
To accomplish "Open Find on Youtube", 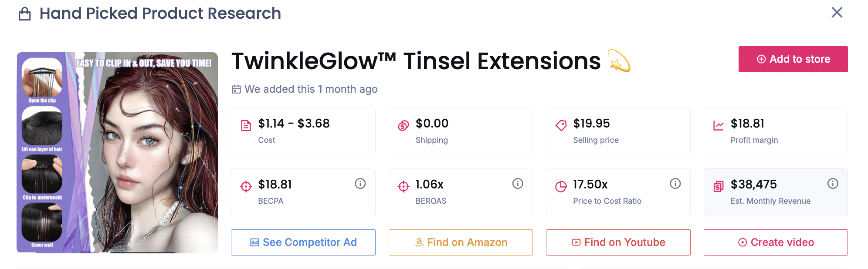I will click(x=618, y=242).
